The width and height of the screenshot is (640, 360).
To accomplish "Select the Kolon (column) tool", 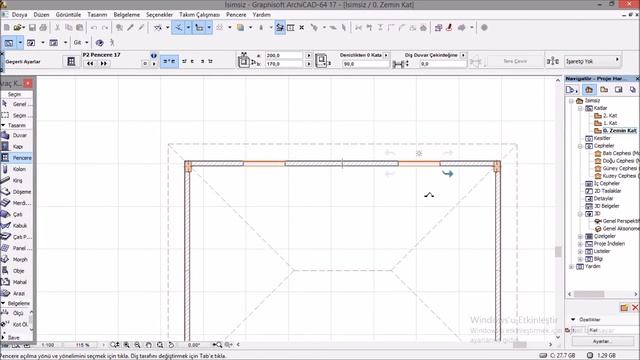I will point(16,169).
